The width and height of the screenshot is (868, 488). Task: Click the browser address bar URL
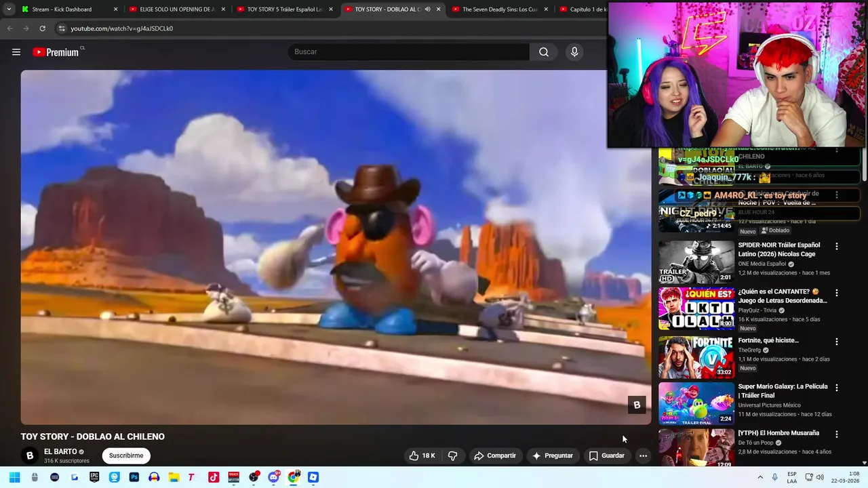point(122,28)
